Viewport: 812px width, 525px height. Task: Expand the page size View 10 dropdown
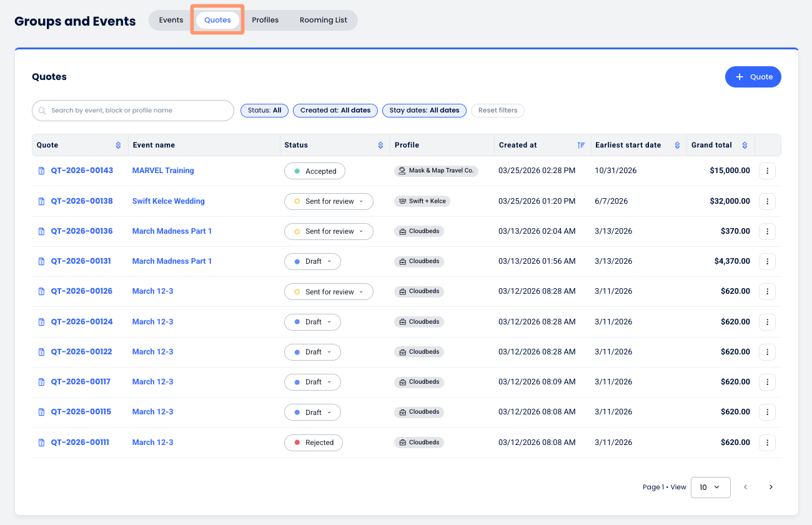(710, 487)
